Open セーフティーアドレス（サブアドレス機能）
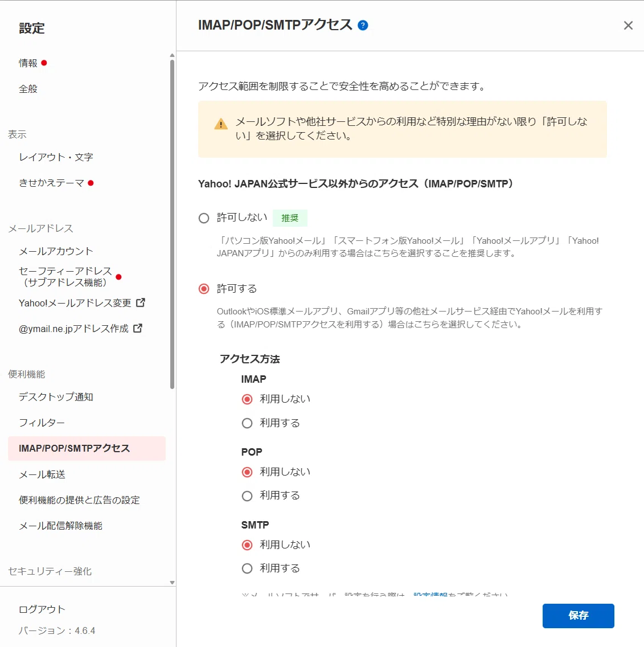 pyautogui.click(x=65, y=277)
